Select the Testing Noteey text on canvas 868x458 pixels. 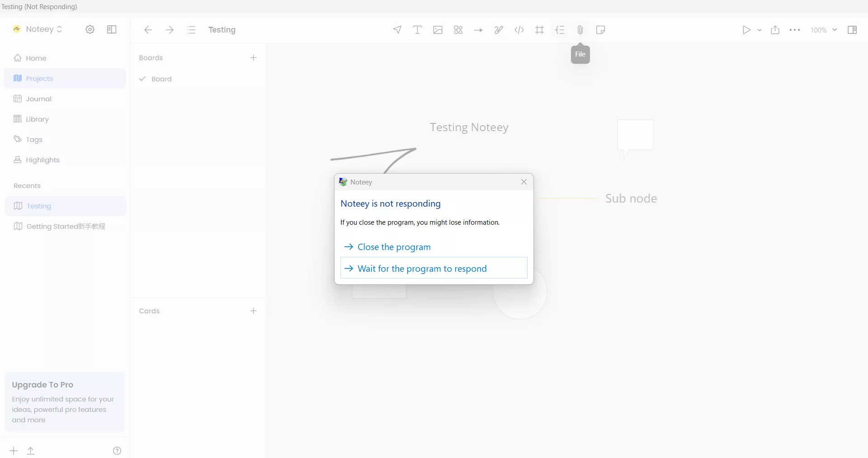(469, 127)
